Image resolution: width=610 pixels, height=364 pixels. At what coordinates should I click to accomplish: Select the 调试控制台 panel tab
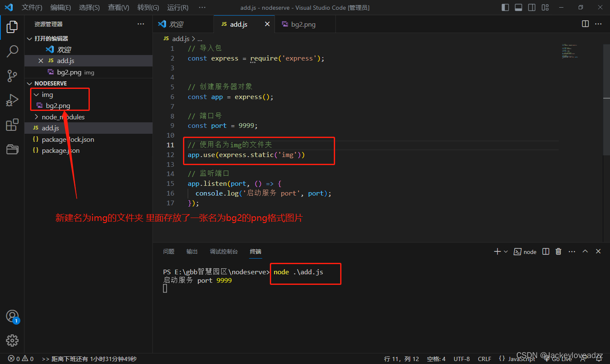[x=224, y=251]
